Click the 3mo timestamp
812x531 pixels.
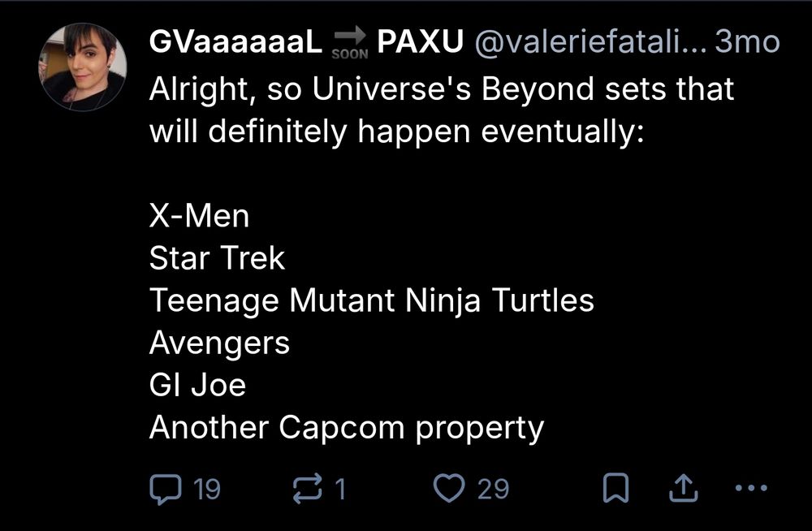click(x=746, y=43)
